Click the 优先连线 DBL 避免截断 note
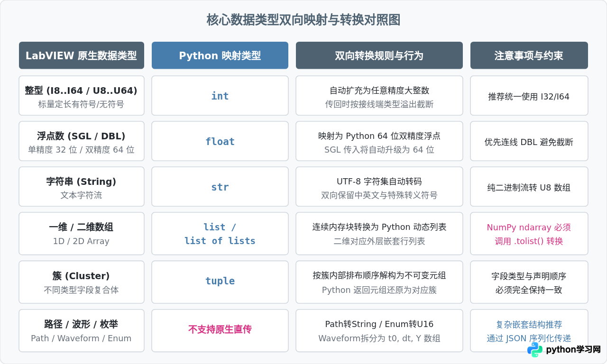The height and width of the screenshot is (364, 607). pos(529,141)
